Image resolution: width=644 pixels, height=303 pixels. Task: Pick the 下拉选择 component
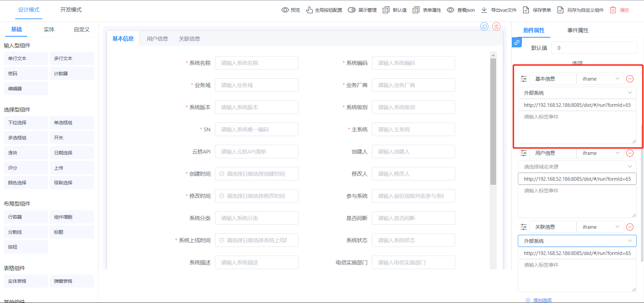26,123
